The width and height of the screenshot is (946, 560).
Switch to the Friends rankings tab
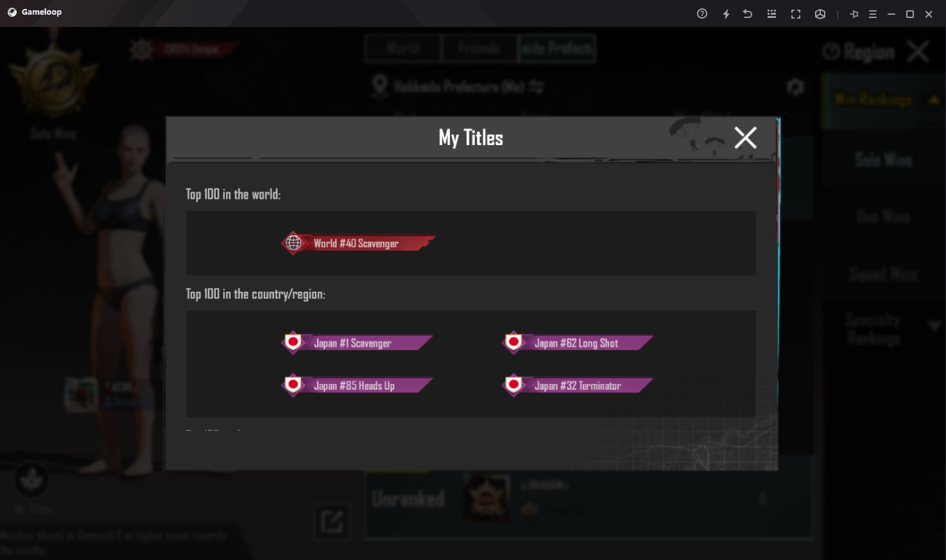[479, 48]
